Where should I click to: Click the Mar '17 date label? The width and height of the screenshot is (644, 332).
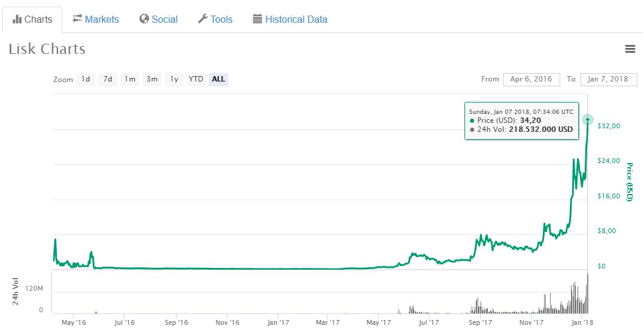pyautogui.click(x=327, y=322)
